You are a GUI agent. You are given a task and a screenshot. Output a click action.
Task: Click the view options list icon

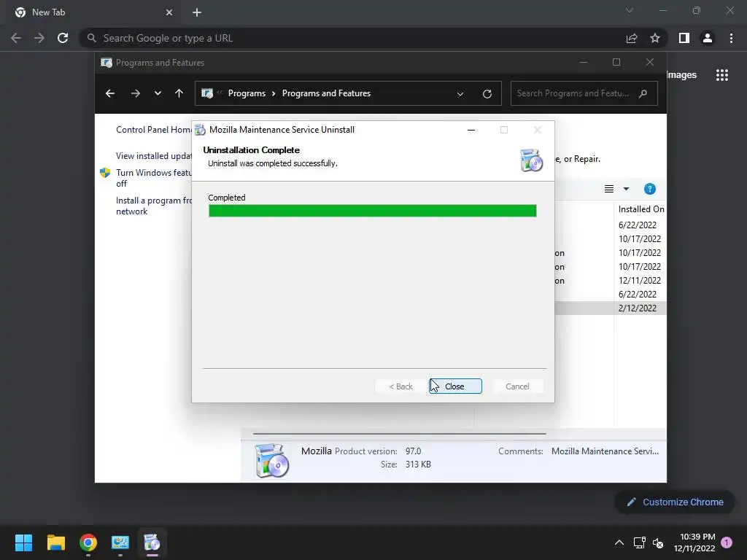(609, 189)
